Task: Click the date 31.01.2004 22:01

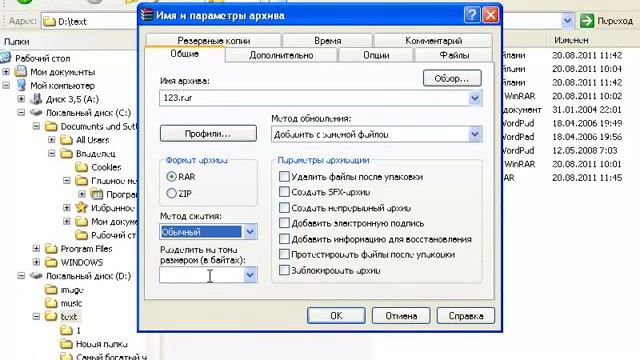Action: (587, 109)
